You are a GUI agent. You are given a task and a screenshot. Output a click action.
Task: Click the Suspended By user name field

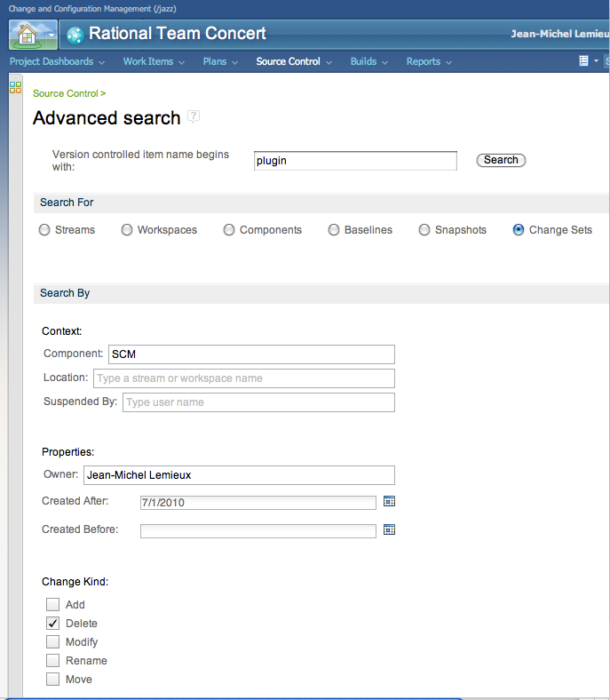coord(258,402)
